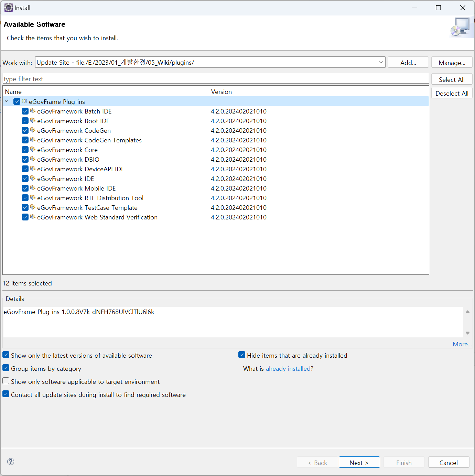The height and width of the screenshot is (476, 475).
Task: Click the Eclipse Install window title icon
Action: (x=8, y=8)
